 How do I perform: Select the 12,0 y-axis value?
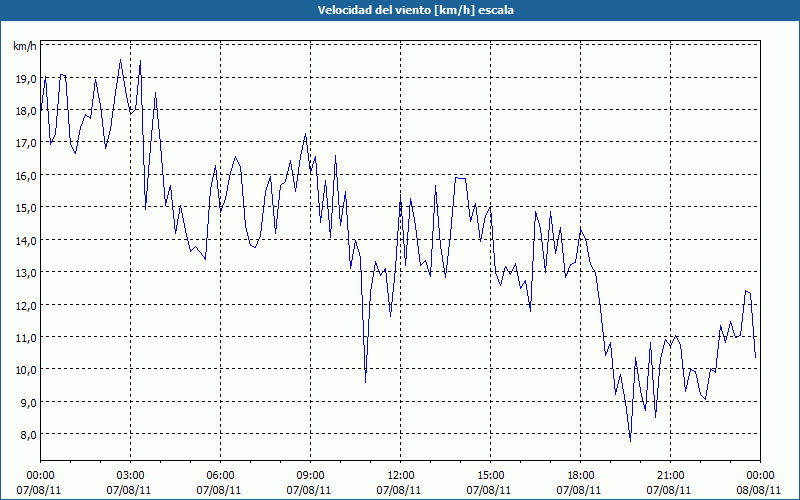[26, 305]
